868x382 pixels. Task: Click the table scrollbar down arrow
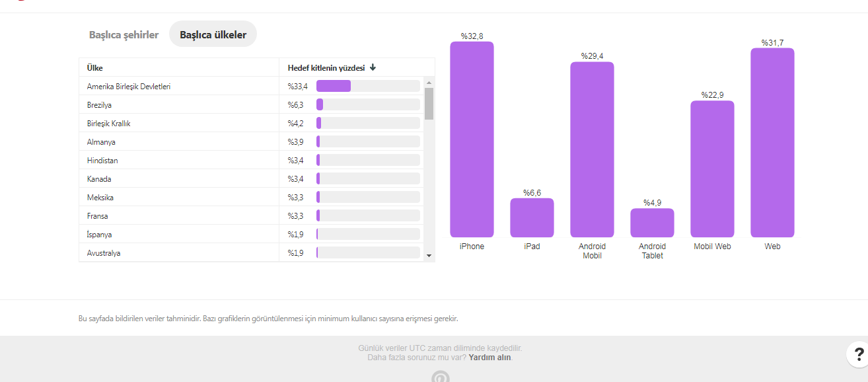pos(429,256)
